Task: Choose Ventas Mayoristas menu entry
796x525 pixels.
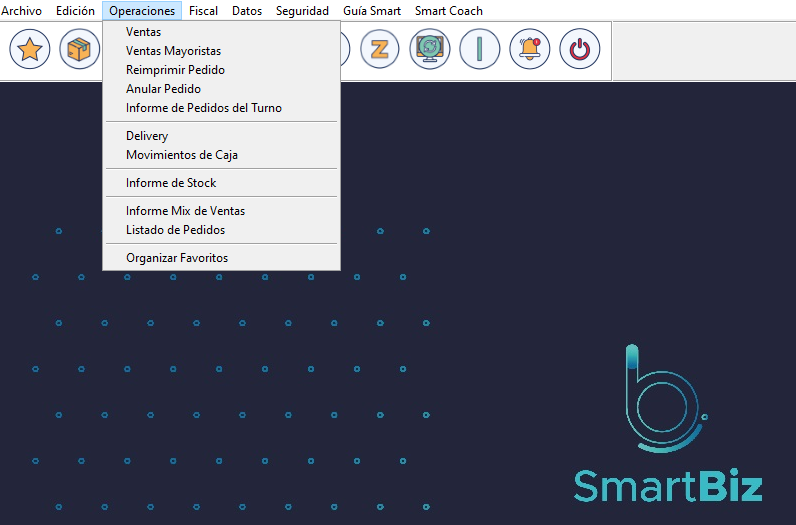Action: click(173, 51)
